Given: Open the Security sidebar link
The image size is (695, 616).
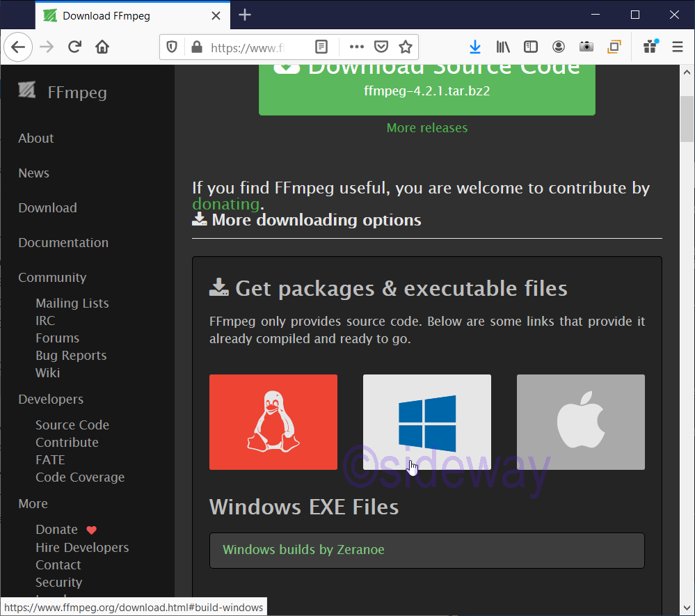Looking at the screenshot, I should 59,583.
